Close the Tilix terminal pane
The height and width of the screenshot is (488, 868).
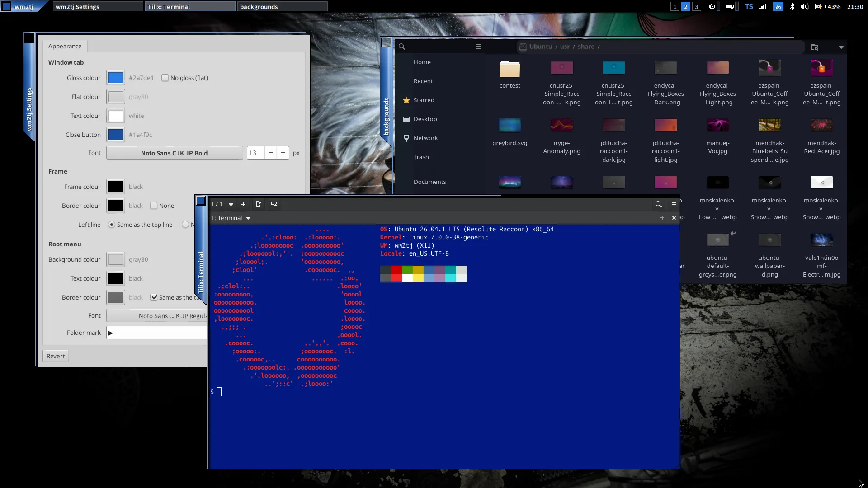coord(674,218)
